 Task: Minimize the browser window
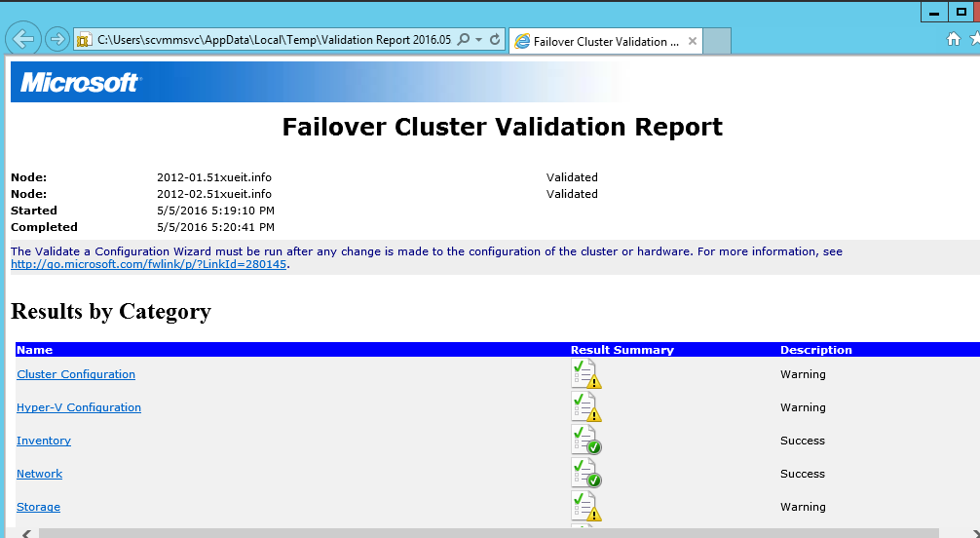coord(934,13)
